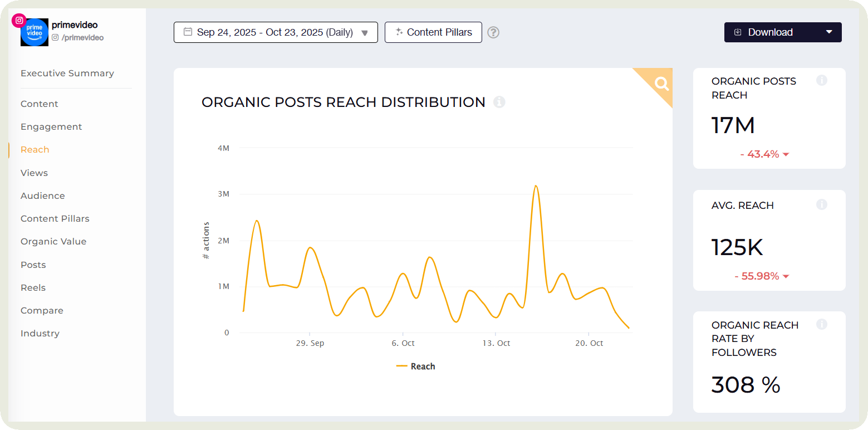Click the Content Pillars button at the top
The image size is (868, 430).
tap(433, 32)
